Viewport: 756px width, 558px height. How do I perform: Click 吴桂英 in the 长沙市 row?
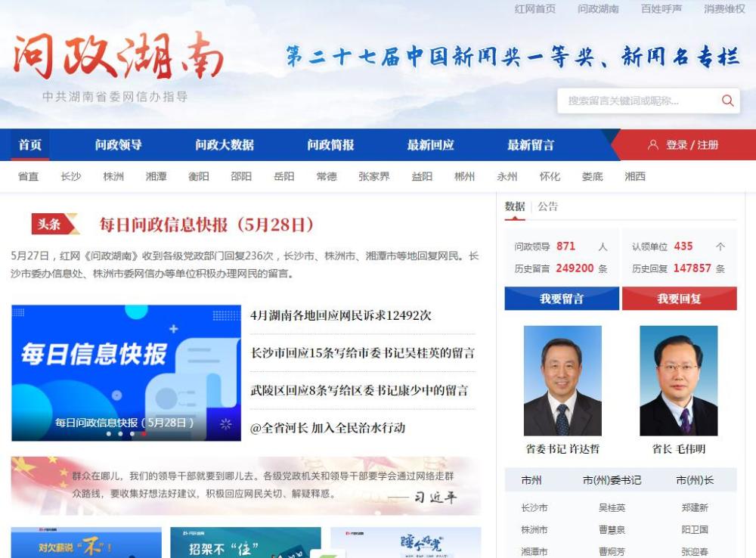[x=612, y=508]
